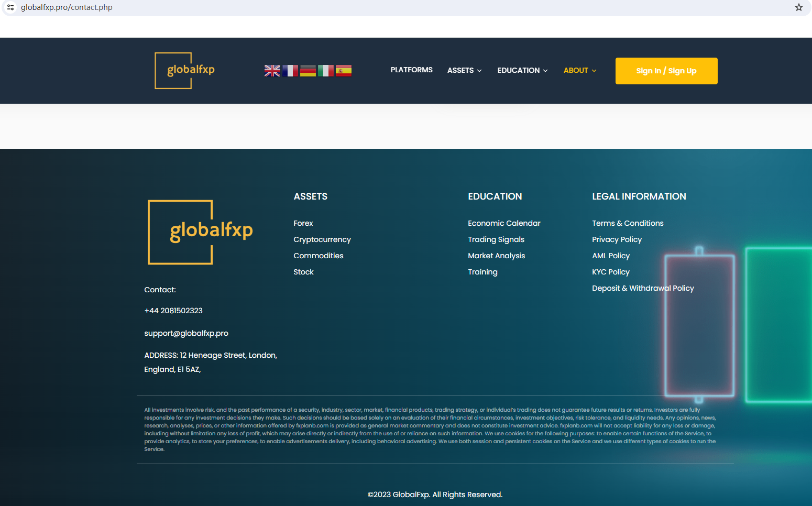Open the Economic Calendar link
Viewport: 812px width, 506px height.
pos(504,223)
